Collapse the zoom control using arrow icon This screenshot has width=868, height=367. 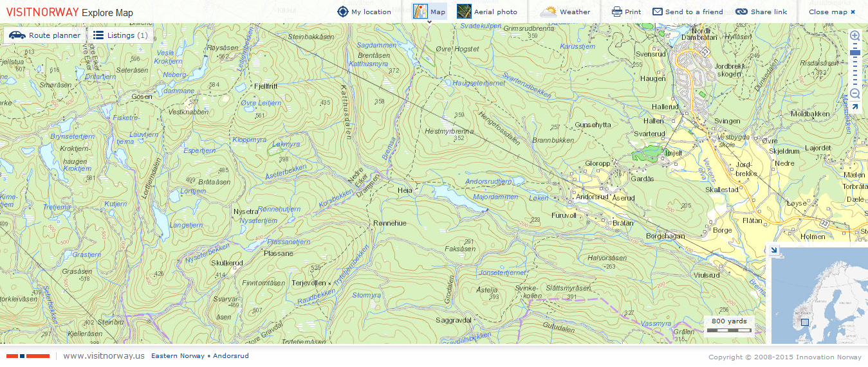854,107
